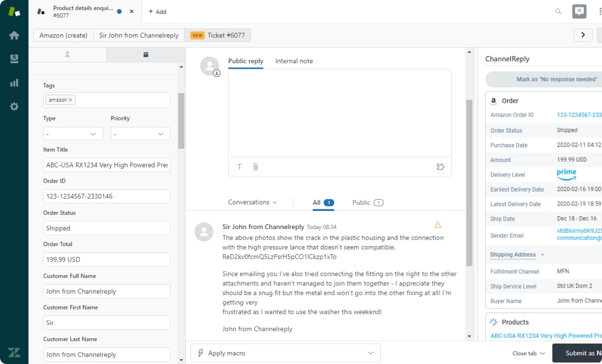The height and width of the screenshot is (364, 602).
Task: Open the Reporting icon in the sidebar
Action: 14,83
